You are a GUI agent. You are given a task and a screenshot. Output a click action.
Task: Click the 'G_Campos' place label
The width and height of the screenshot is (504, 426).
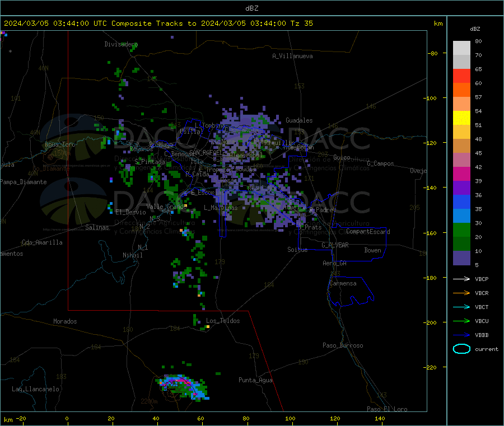pyautogui.click(x=380, y=163)
